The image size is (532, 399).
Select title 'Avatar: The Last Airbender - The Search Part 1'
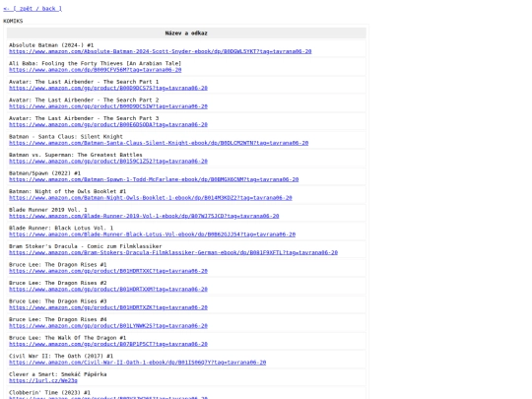click(x=84, y=82)
